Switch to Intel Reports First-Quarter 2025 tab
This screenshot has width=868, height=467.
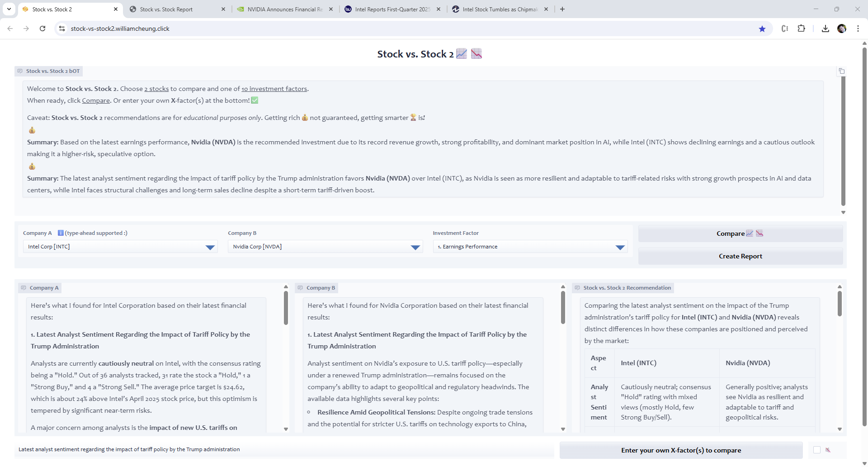392,9
